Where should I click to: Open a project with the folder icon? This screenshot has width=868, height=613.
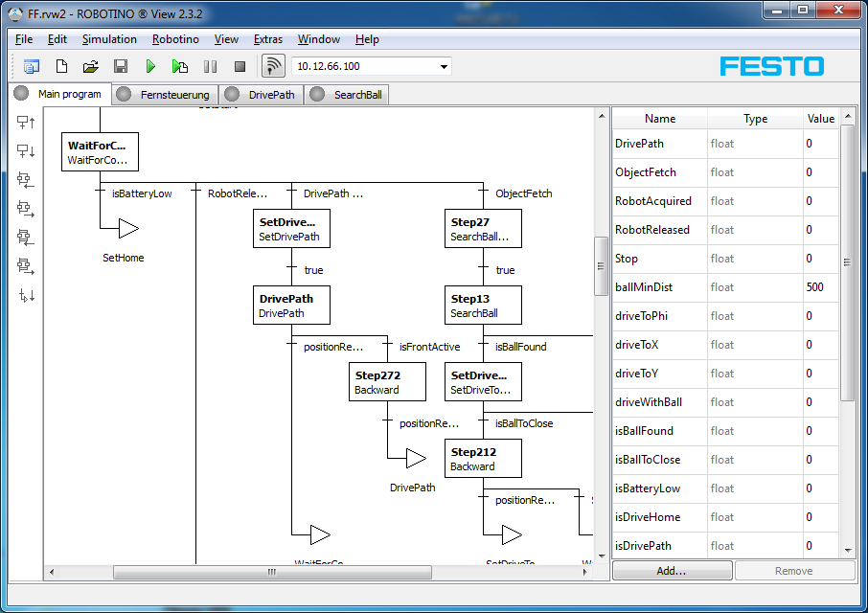pyautogui.click(x=91, y=66)
